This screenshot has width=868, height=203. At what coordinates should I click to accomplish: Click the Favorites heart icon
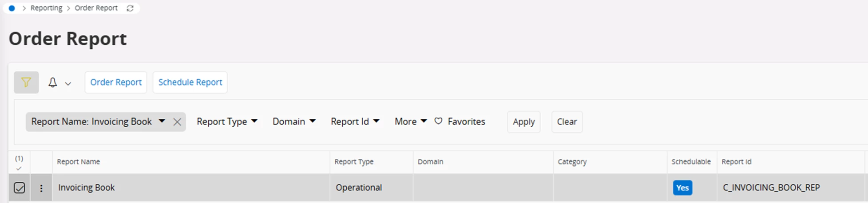pyautogui.click(x=438, y=121)
